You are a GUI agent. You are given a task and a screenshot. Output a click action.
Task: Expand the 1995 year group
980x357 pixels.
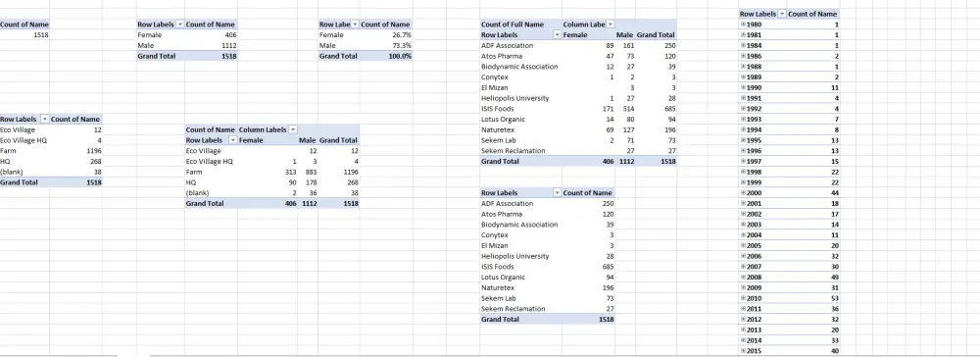click(x=744, y=140)
